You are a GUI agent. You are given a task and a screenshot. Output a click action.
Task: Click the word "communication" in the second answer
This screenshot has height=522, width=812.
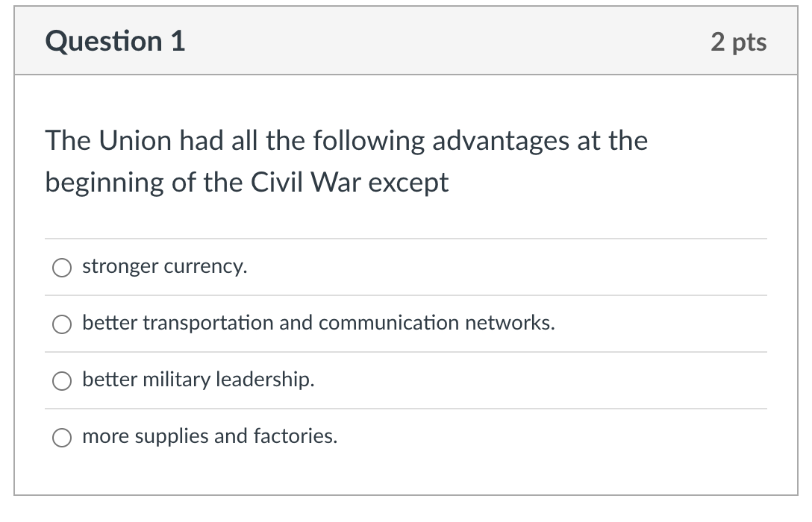point(388,323)
